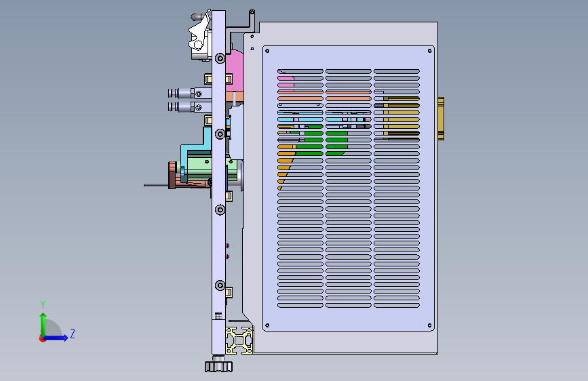588x381 pixels.
Task: Select the thin rod protruding to the left
Action: [x=156, y=185]
